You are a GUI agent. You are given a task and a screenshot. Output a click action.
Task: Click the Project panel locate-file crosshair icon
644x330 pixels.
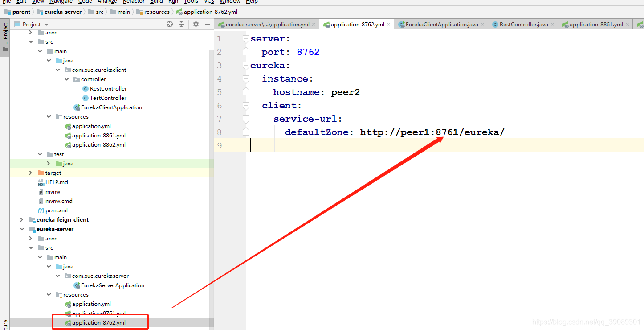pyautogui.click(x=170, y=24)
